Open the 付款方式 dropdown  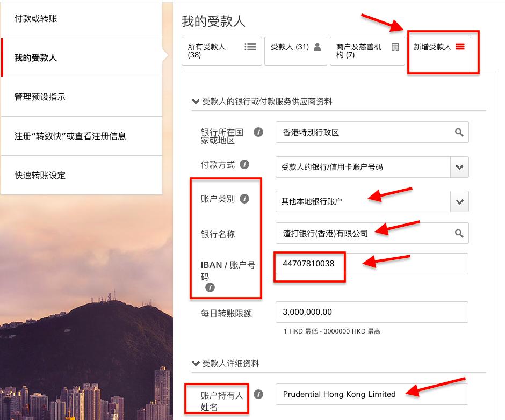459,167
